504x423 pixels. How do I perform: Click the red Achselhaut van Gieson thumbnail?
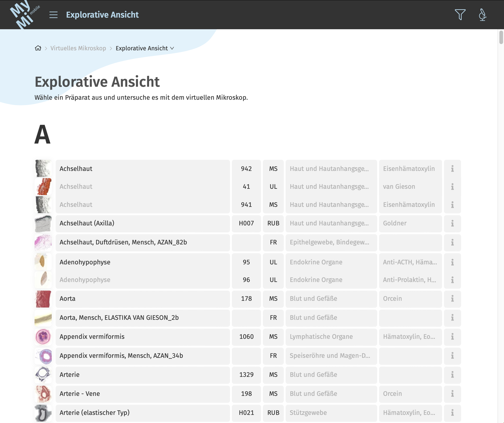coord(43,186)
